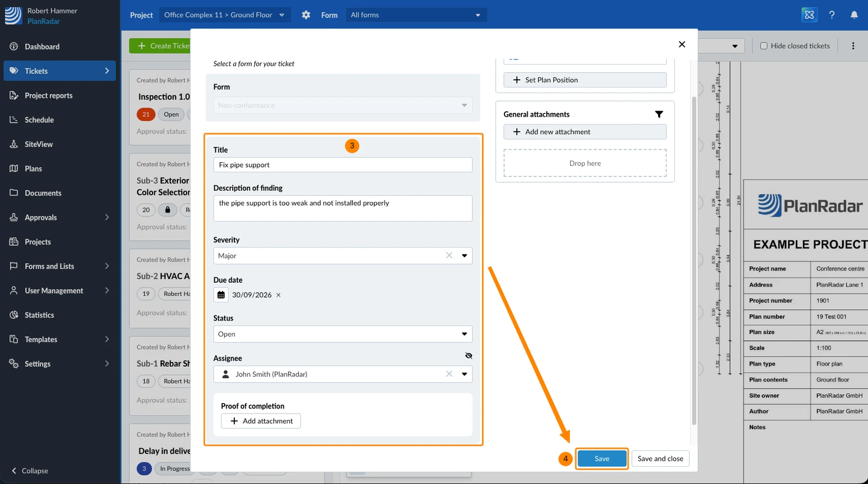Click the Create Ticket button
The height and width of the screenshot is (484, 868).
[x=161, y=46]
